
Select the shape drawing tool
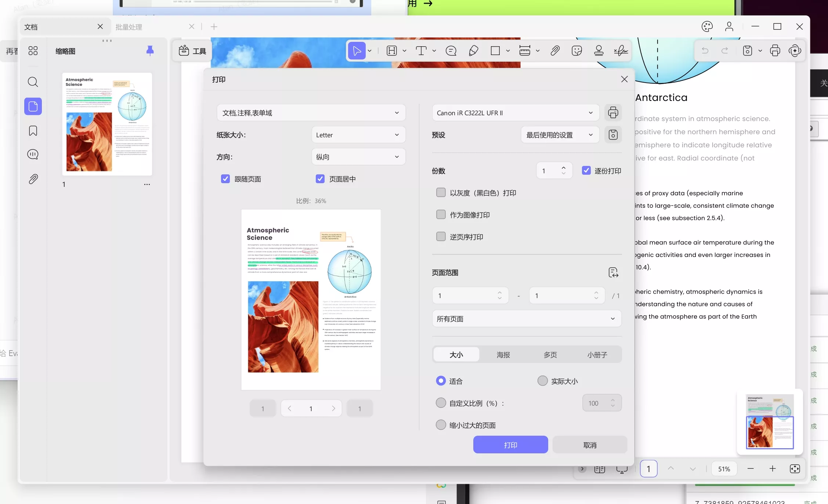point(495,51)
